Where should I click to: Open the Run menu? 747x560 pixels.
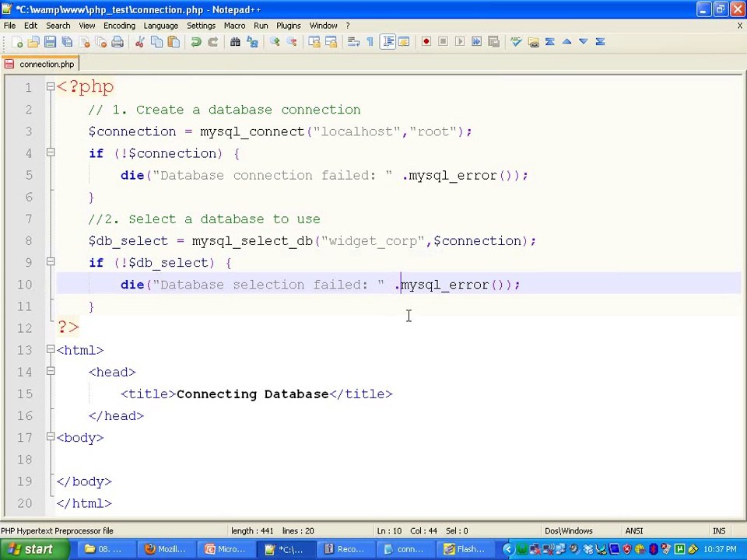[x=261, y=26]
